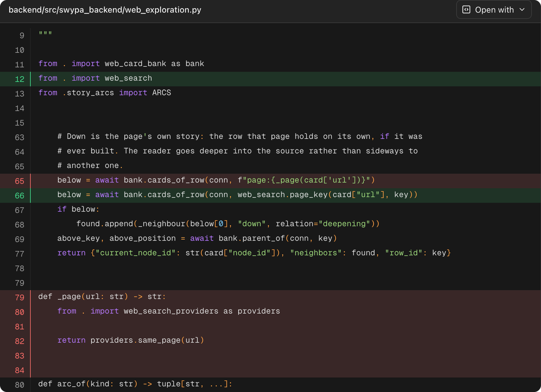Select file path backend/src/swypa_backend/web_exploration.py
Viewport: 541px width, 392px height.
105,10
